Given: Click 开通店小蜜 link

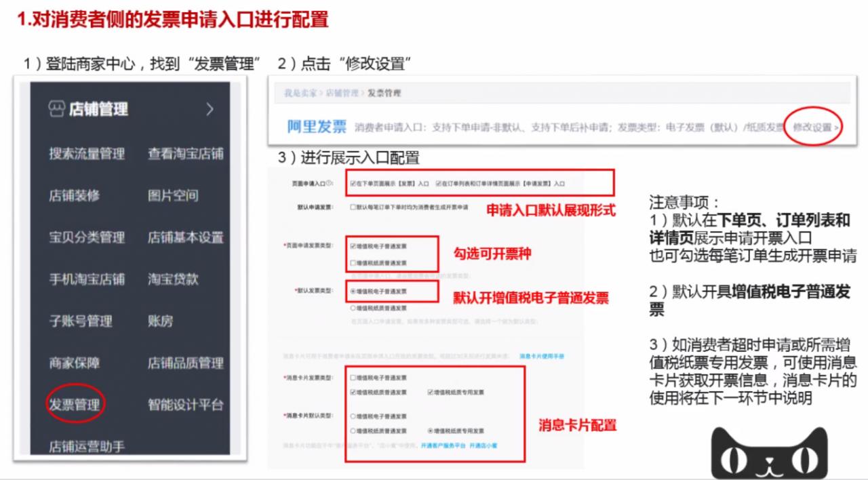Looking at the screenshot, I should 484,446.
